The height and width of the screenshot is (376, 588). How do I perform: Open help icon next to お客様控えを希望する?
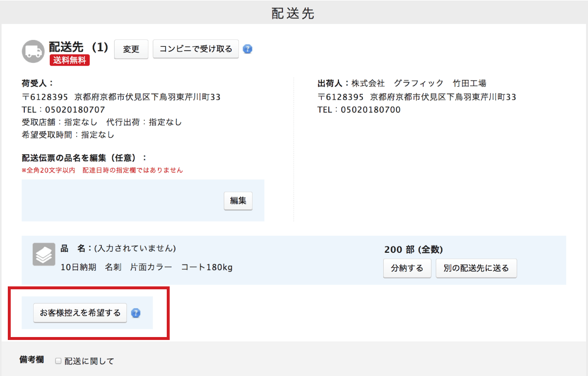click(136, 313)
